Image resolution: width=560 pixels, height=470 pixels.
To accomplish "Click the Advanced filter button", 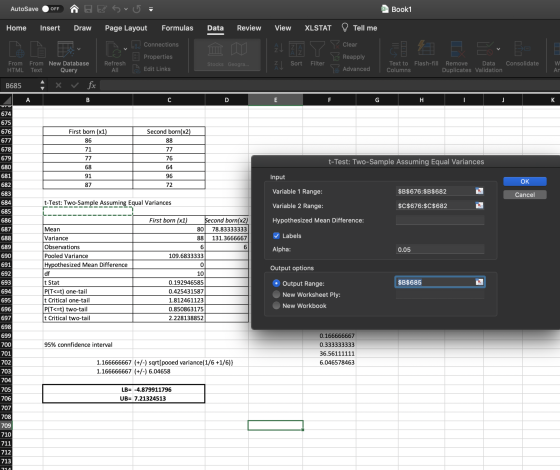I will tap(350, 69).
